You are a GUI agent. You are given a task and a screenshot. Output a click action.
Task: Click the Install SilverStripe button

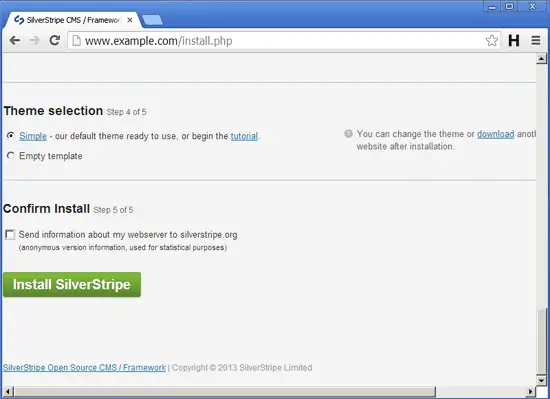(72, 284)
